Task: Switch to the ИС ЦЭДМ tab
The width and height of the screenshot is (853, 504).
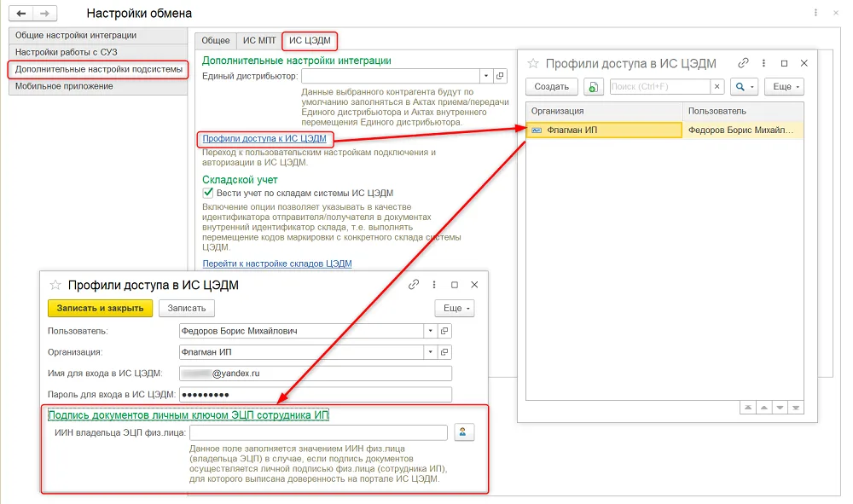Action: pyautogui.click(x=310, y=41)
